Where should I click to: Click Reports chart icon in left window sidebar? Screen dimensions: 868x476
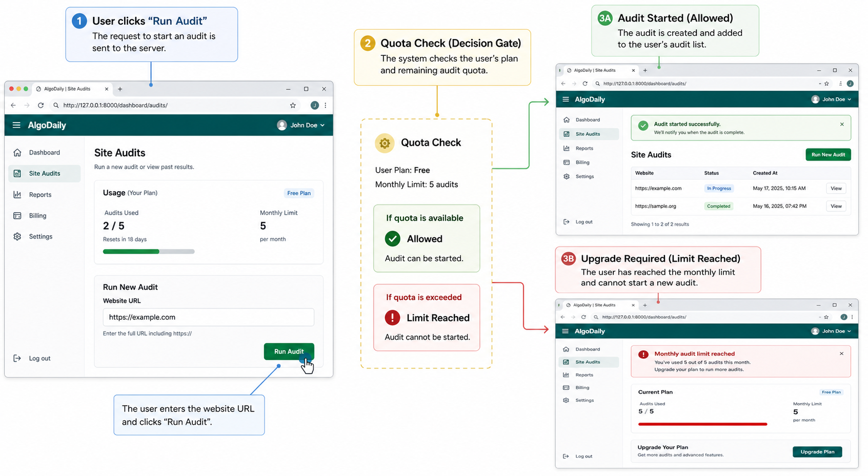pos(17,195)
